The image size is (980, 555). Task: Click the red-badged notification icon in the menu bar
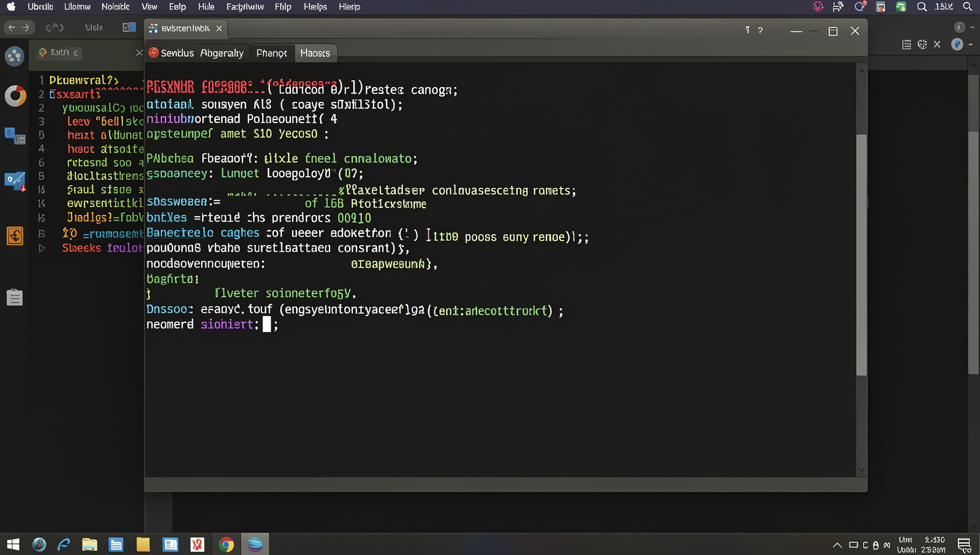coord(861,7)
